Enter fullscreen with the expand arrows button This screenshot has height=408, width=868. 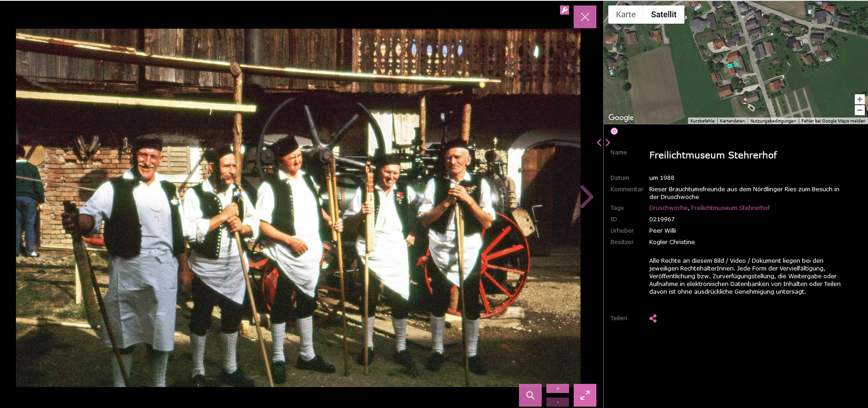[585, 395]
